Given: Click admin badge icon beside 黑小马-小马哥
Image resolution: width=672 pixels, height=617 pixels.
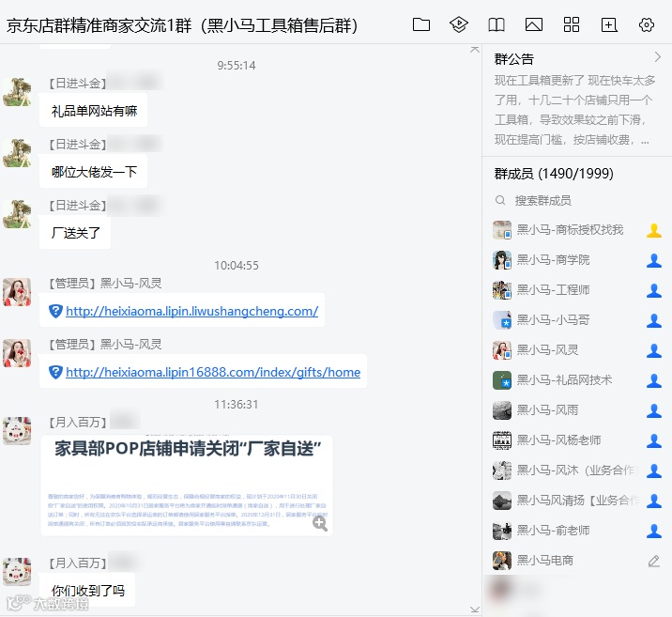Looking at the screenshot, I should click(x=653, y=321).
